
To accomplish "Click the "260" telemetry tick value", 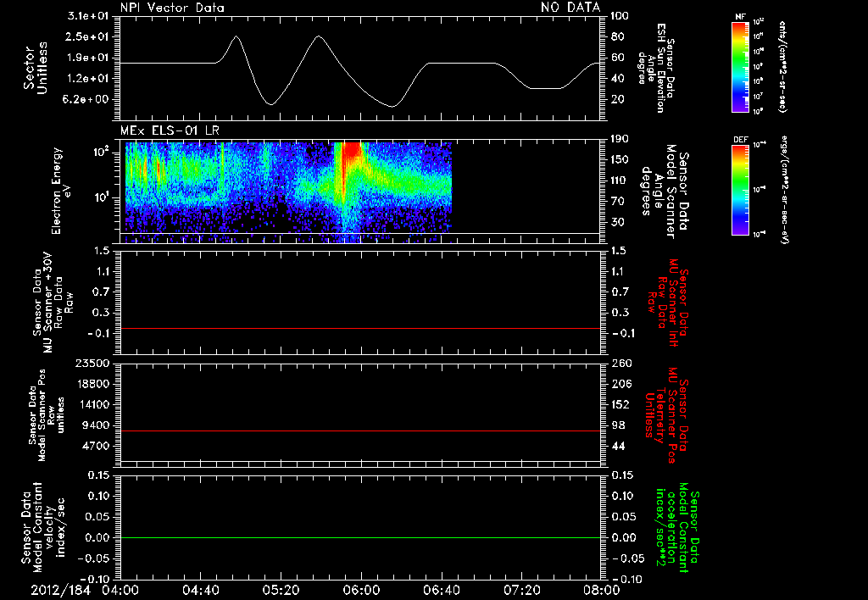I will pyautogui.click(x=620, y=363).
